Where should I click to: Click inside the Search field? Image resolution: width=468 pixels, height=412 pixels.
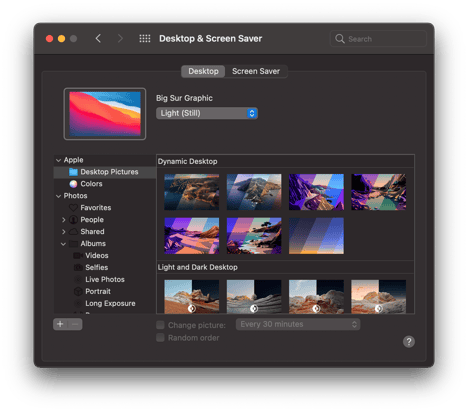[x=378, y=39]
